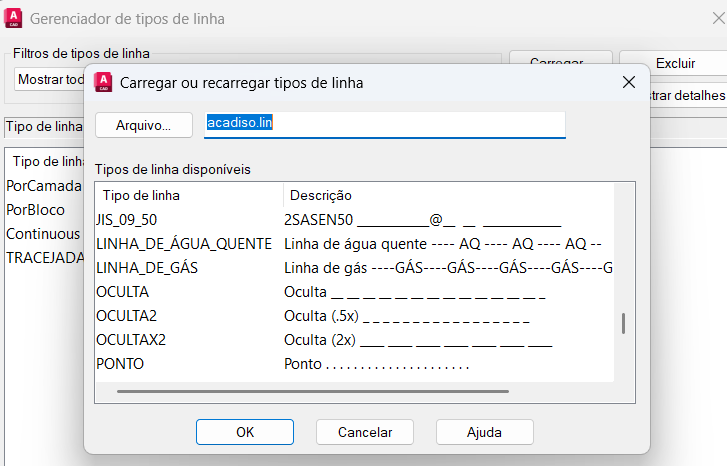Click the vertical scrollbar in linetype list

pyautogui.click(x=623, y=323)
